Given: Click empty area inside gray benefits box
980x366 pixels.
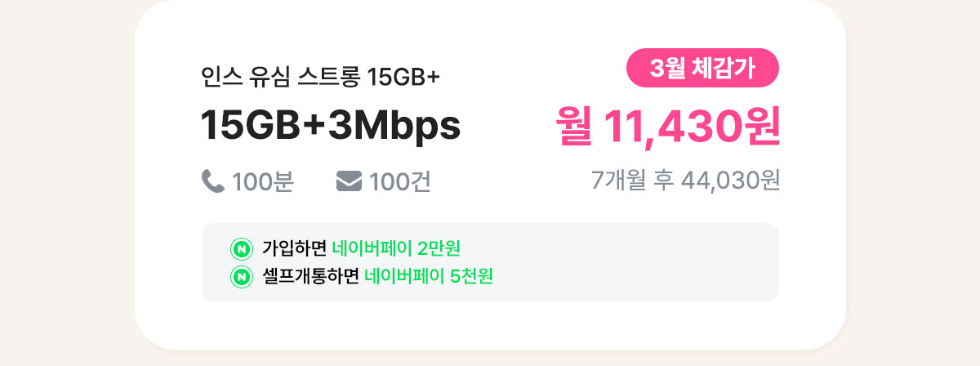Looking at the screenshot, I should click(637, 263).
